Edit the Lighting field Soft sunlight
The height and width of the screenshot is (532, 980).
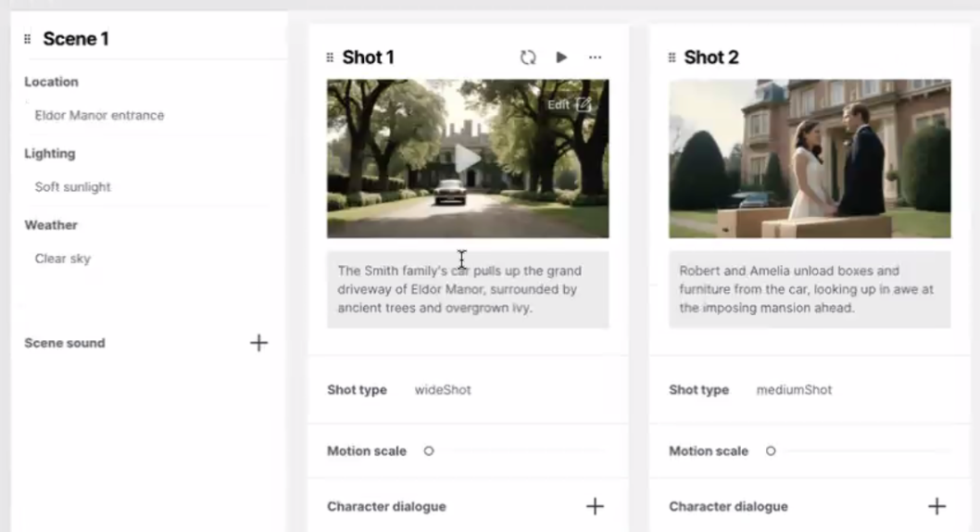click(x=72, y=187)
